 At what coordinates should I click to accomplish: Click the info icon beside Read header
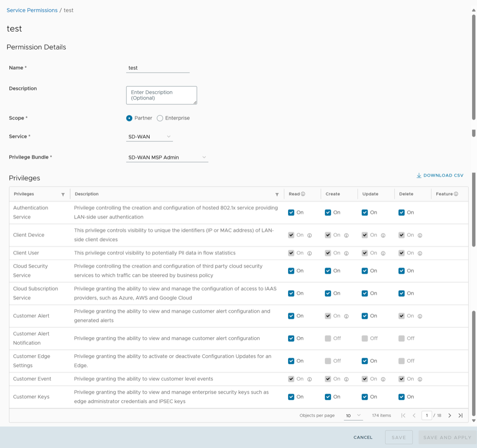point(303,194)
